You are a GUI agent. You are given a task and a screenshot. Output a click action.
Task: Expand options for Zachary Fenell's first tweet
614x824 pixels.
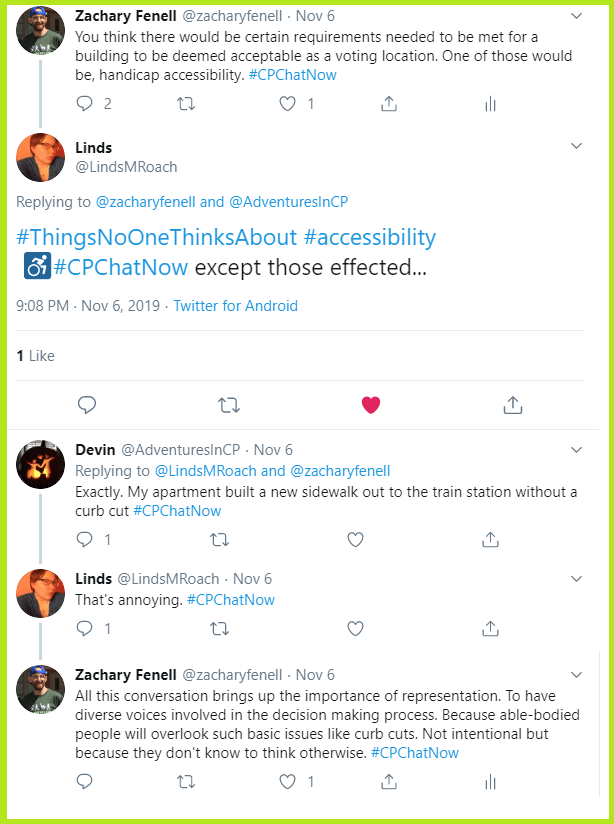coord(577,16)
